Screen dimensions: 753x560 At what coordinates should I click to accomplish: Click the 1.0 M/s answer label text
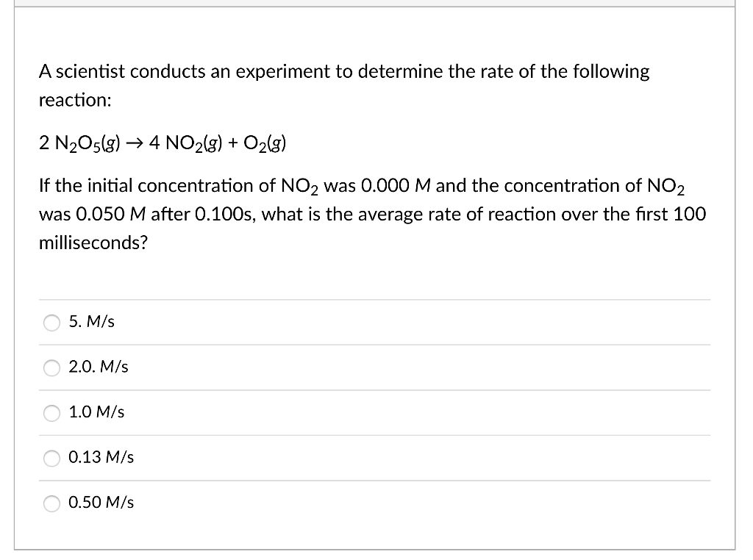point(96,412)
